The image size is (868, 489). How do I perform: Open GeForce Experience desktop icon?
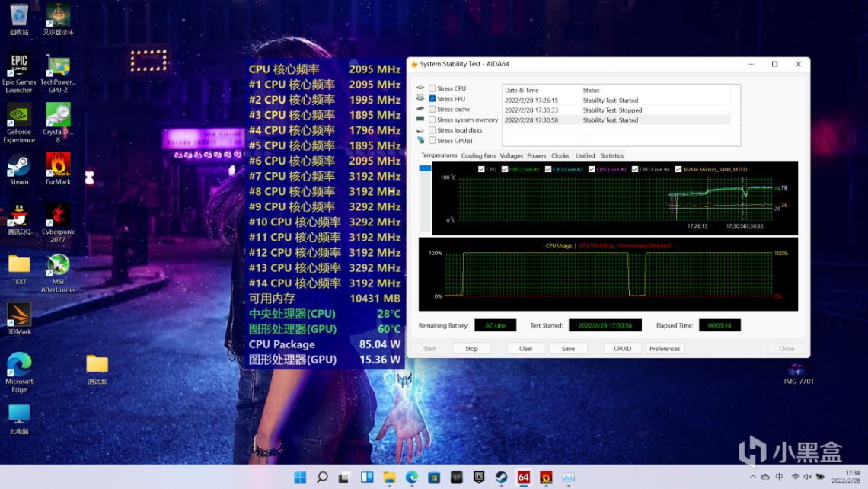19,115
